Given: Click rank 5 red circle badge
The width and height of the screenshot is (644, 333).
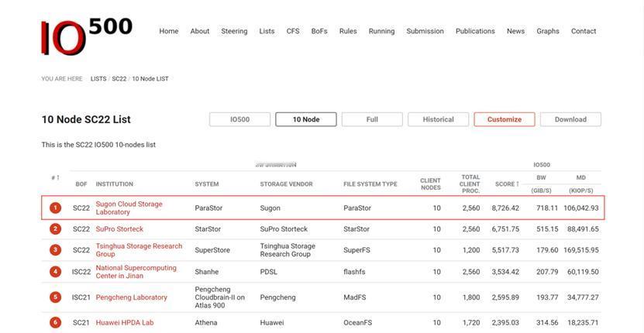Looking at the screenshot, I should (x=56, y=297).
